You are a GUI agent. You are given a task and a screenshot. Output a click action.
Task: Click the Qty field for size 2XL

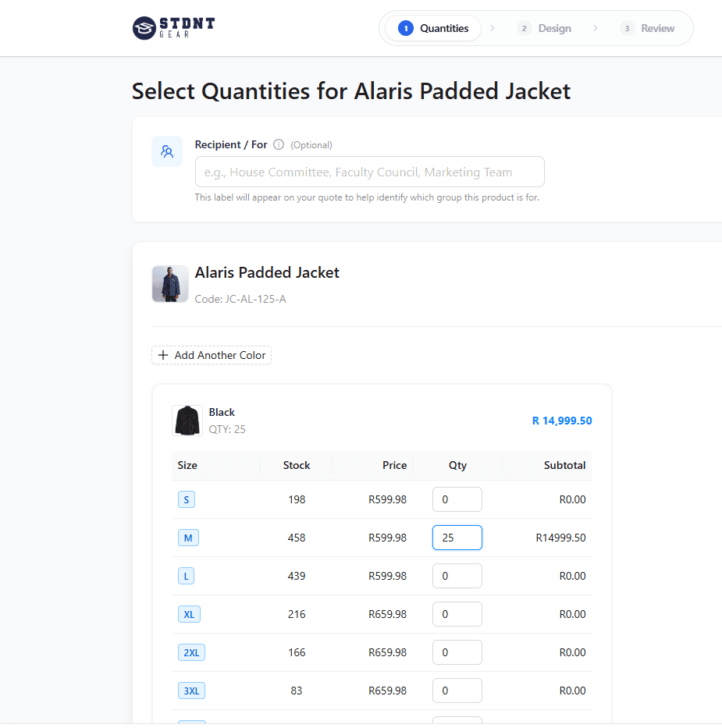457,652
